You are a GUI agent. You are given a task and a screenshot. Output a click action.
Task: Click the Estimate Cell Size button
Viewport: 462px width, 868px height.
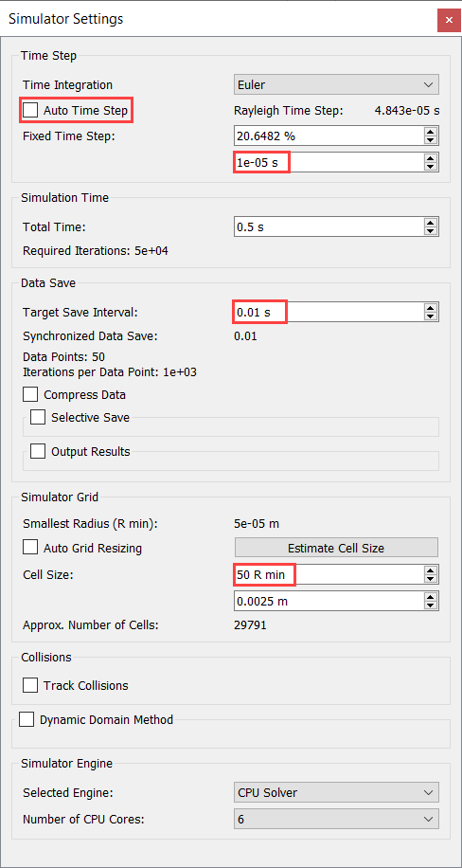click(x=336, y=548)
